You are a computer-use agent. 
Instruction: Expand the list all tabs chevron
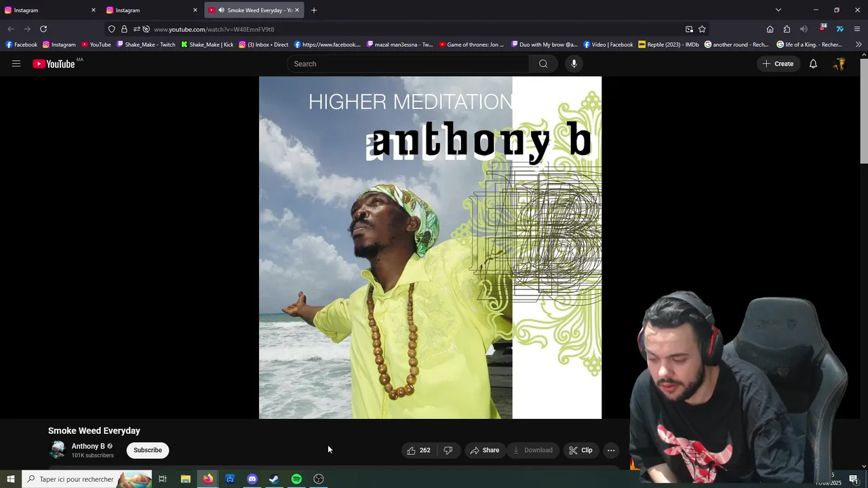tap(778, 10)
